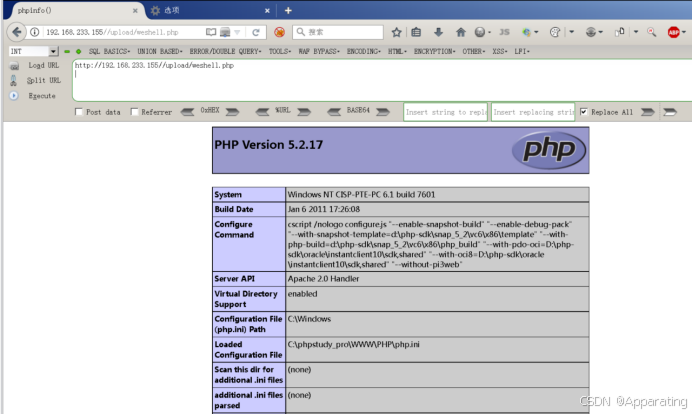Go to the Home page icon

pyautogui.click(x=461, y=32)
